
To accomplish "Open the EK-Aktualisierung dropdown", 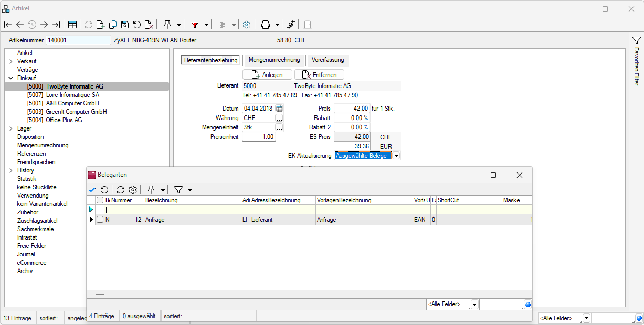I will [396, 156].
